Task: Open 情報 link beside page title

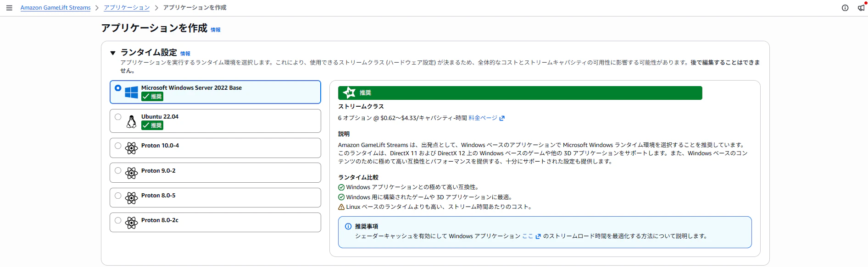Action: (216, 30)
